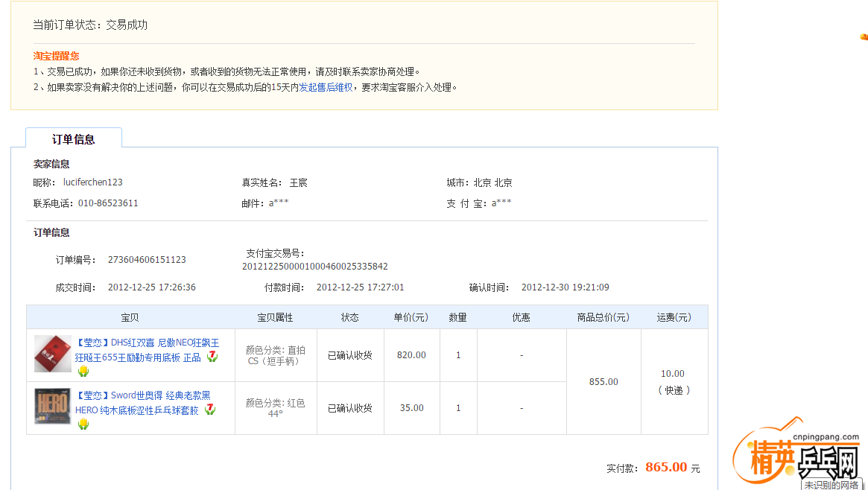
Task: Click the confirmation time 2012-12-30 19:21:09
Action: point(566,287)
